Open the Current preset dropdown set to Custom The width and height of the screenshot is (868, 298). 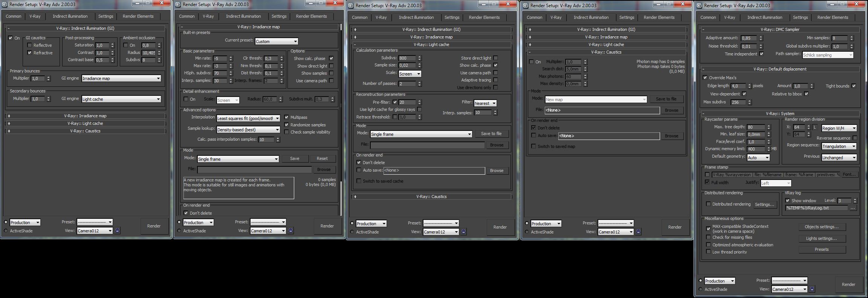[277, 41]
